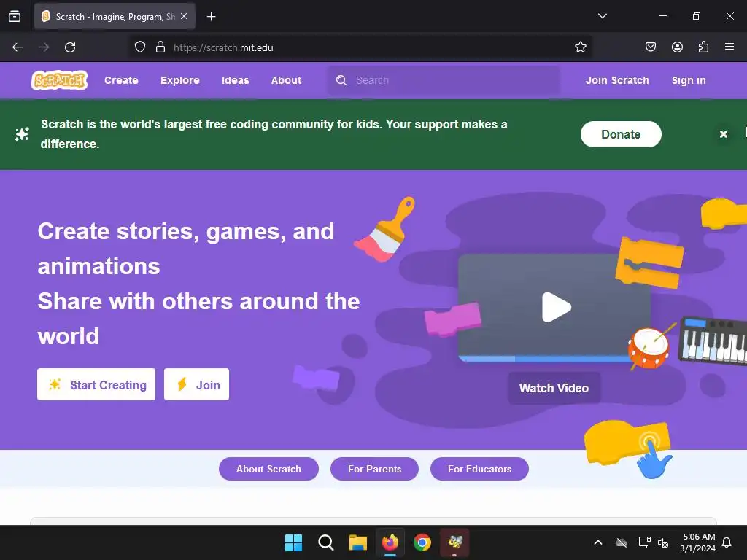Click the Join button with lightning icon
This screenshot has height=560, width=747.
coord(196,384)
